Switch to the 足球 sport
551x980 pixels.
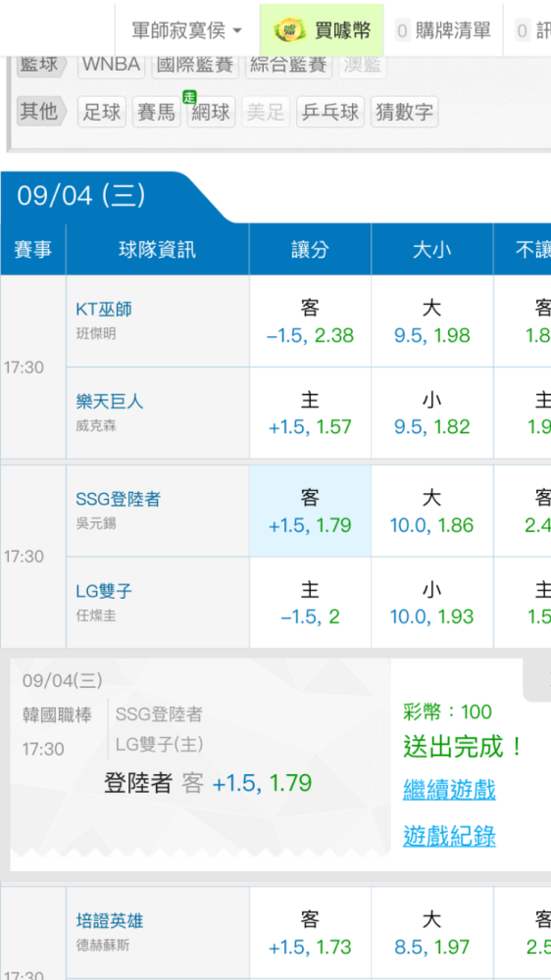coord(102,112)
